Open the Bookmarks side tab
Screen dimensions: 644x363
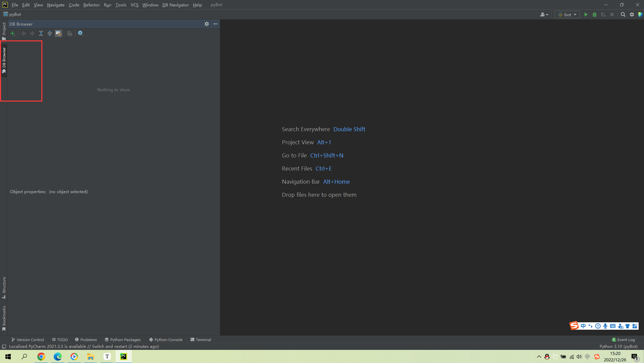(4, 318)
